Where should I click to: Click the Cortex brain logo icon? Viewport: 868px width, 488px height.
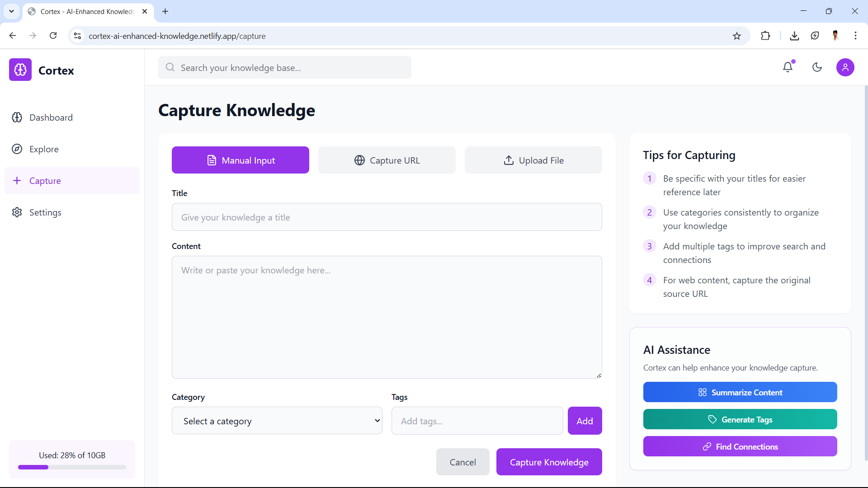click(20, 70)
